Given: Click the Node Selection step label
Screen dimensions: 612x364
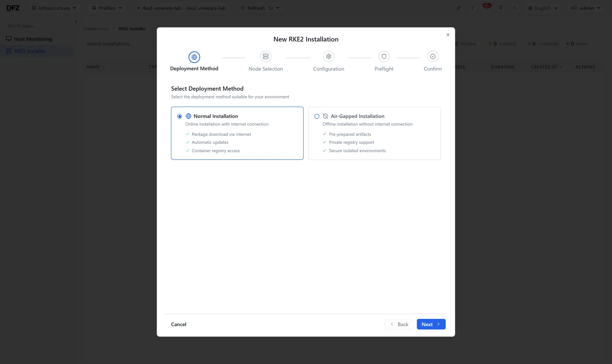Looking at the screenshot, I should pyautogui.click(x=266, y=69).
